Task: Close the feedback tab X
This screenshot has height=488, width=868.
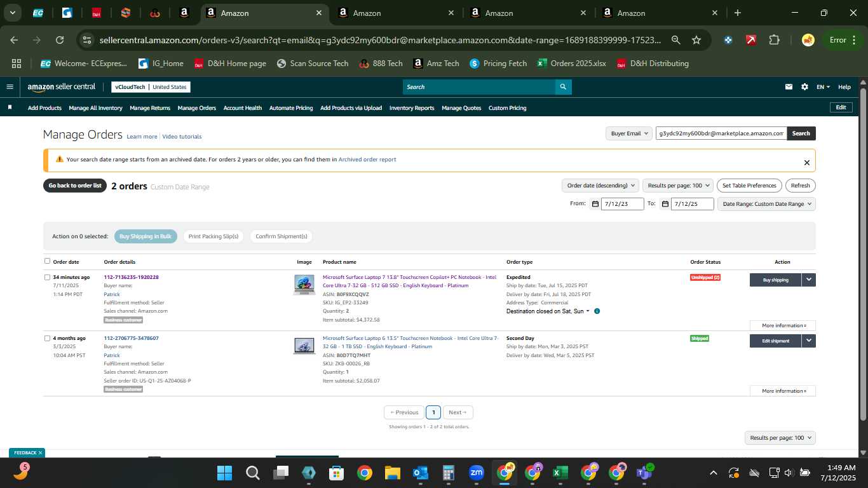Action: click(x=40, y=453)
